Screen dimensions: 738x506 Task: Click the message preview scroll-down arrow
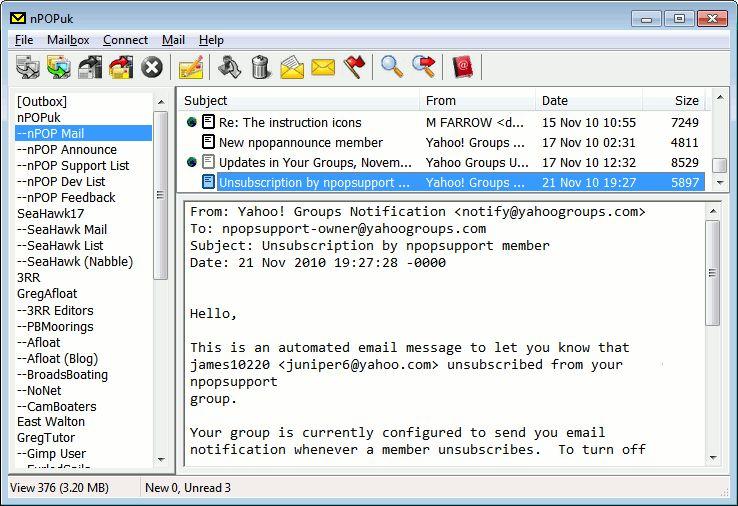[x=713, y=458]
